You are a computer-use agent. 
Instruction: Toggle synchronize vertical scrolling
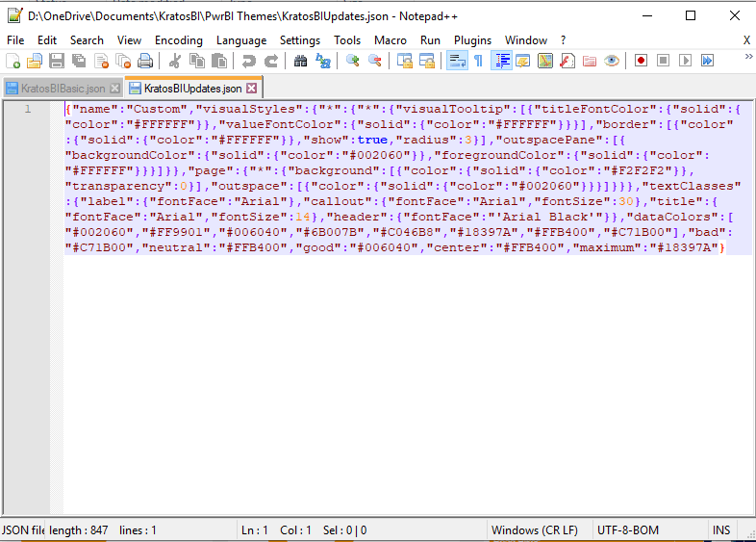405,61
